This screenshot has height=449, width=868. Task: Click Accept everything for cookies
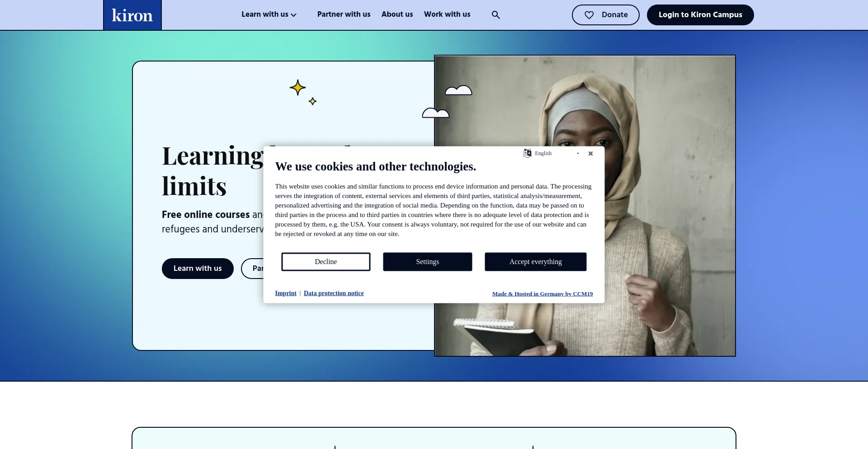point(535,262)
